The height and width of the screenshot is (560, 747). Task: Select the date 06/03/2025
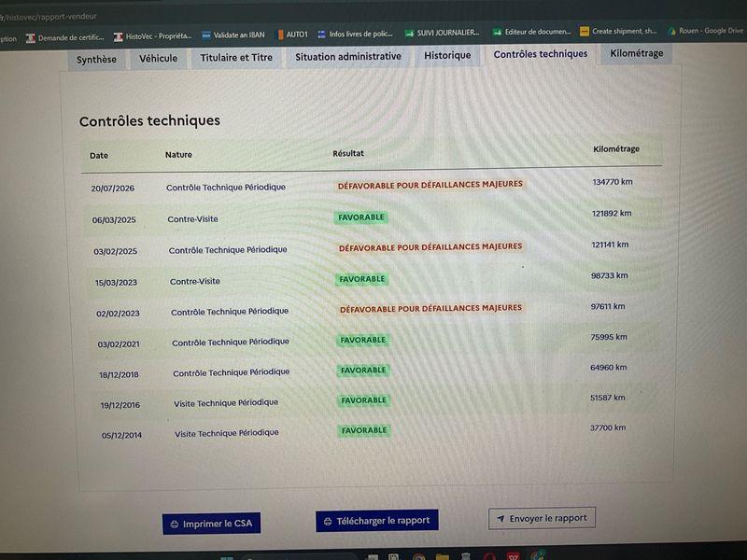[x=114, y=220]
